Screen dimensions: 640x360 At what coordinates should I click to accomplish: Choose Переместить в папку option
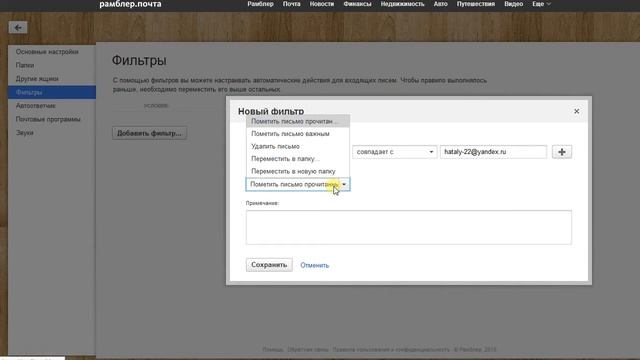tap(298, 159)
